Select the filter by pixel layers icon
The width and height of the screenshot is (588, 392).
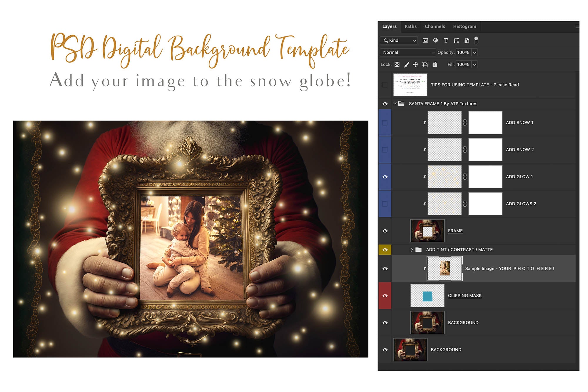click(425, 41)
